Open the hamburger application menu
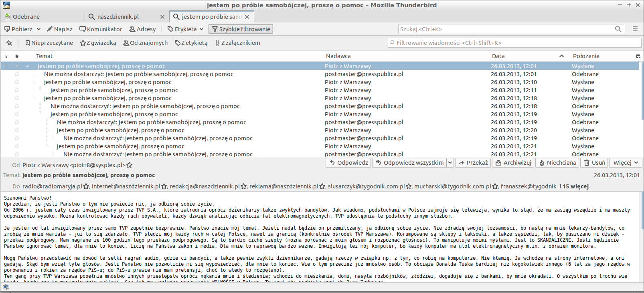Screen dimensions: 644x293 click(635, 29)
